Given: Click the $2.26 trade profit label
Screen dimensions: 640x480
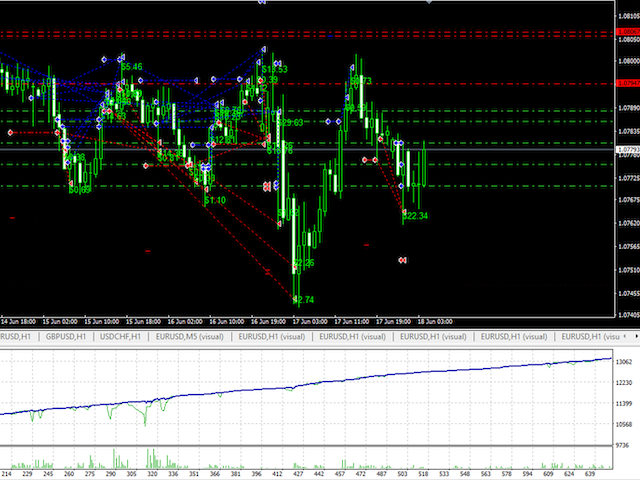Looking at the screenshot, I should (x=304, y=263).
